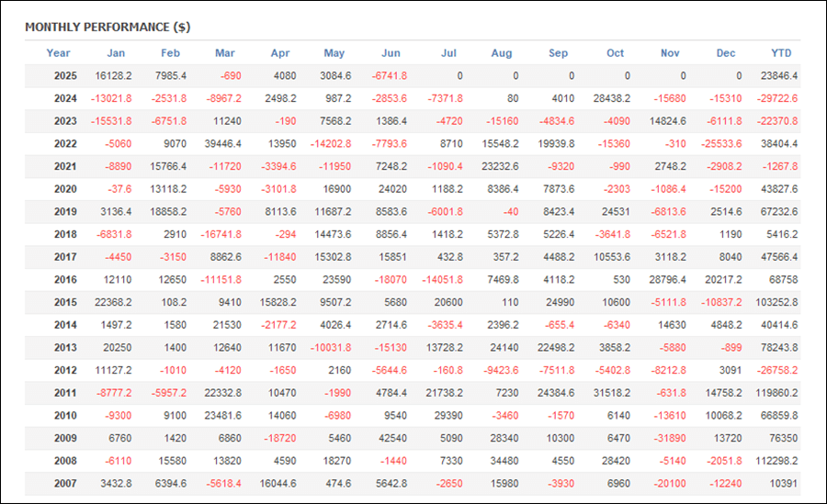Select the 2024 year row label

click(x=65, y=98)
